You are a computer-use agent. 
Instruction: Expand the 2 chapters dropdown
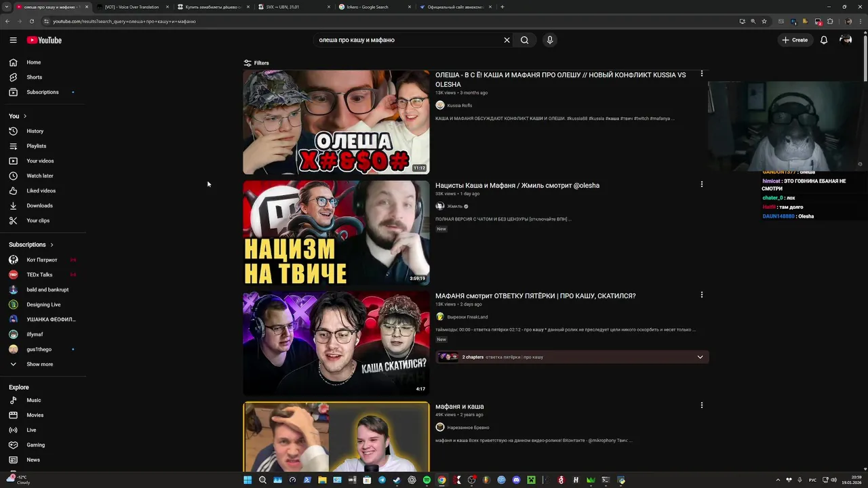tap(701, 357)
